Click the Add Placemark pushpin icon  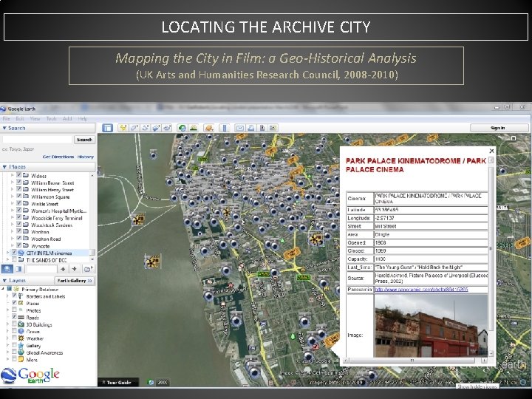(123, 128)
